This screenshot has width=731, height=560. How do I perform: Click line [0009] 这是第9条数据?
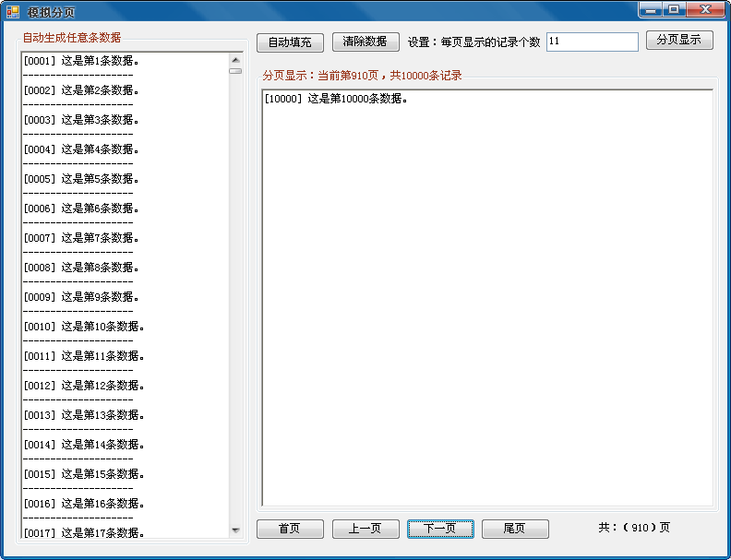point(81,297)
